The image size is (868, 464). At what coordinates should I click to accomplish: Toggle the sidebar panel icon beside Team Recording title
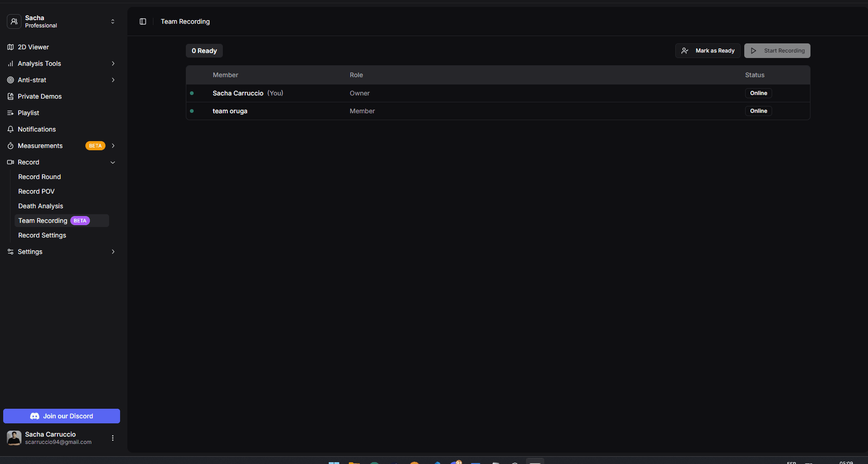tap(142, 21)
